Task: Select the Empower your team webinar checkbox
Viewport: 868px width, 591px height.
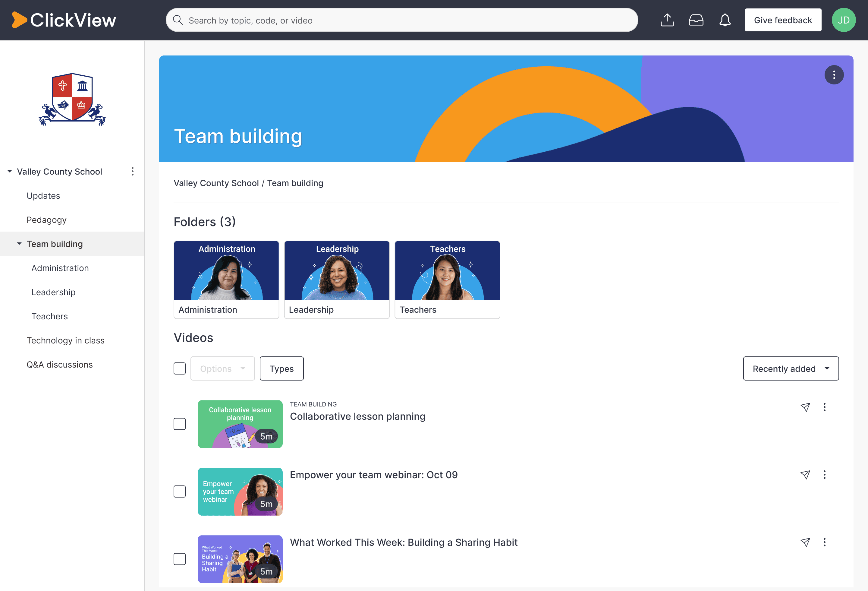Action: tap(180, 491)
